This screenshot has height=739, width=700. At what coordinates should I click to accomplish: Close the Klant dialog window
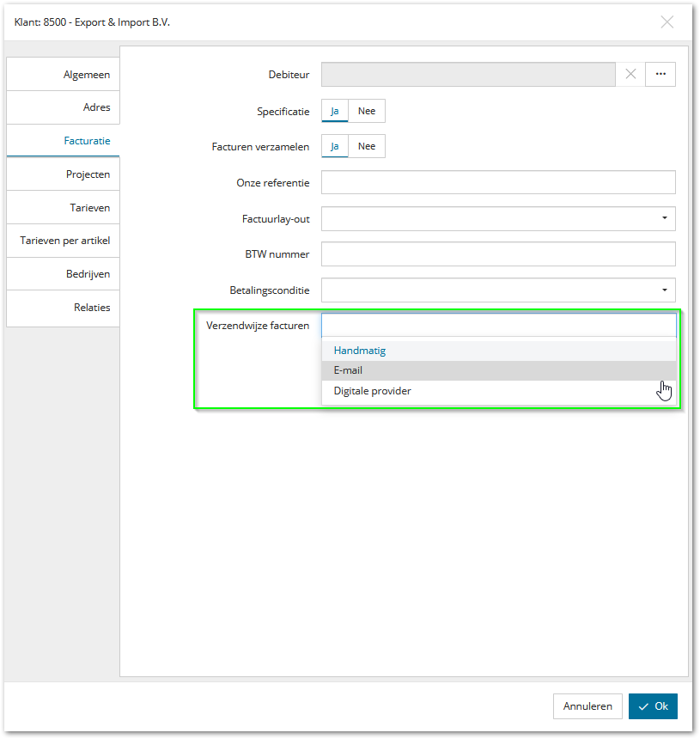click(667, 22)
